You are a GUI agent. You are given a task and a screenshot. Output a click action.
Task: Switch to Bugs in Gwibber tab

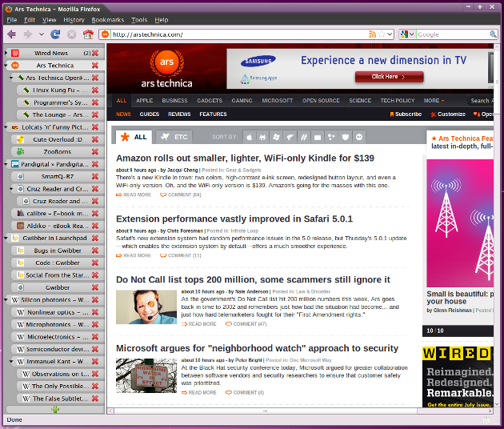tap(58, 251)
